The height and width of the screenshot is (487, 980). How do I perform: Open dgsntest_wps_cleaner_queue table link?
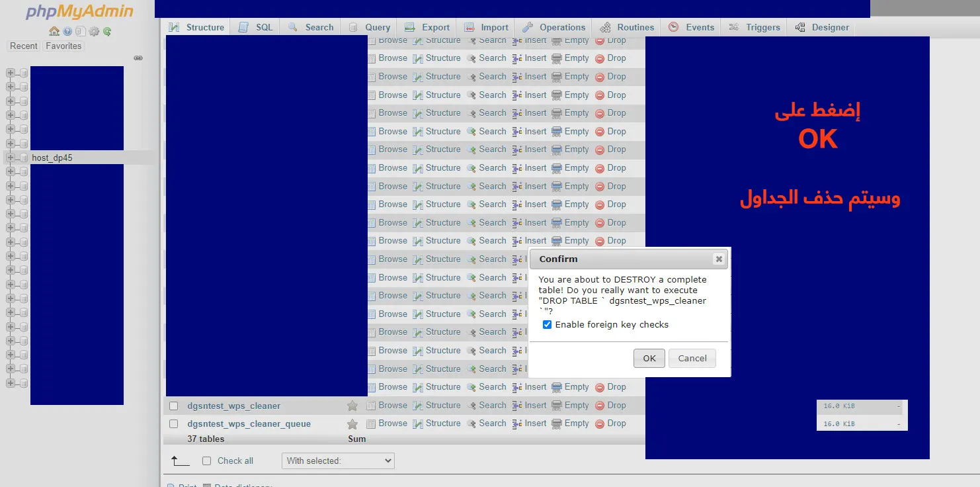coord(249,424)
